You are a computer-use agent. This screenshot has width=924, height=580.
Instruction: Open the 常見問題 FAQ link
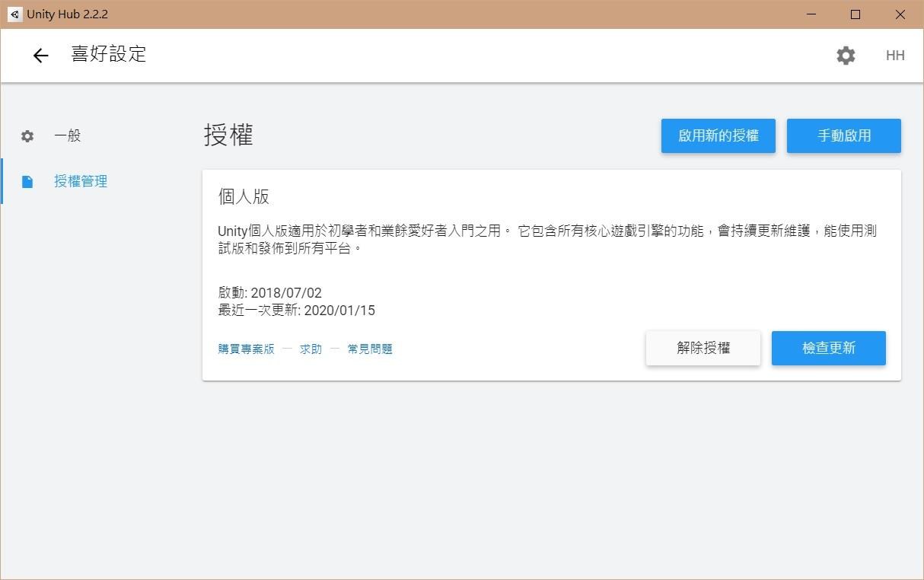(x=370, y=349)
